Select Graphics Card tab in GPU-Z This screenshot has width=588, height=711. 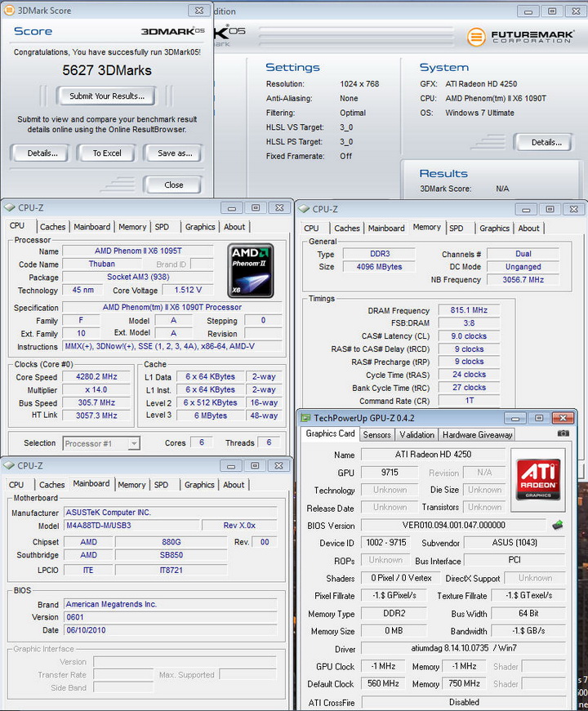330,433
